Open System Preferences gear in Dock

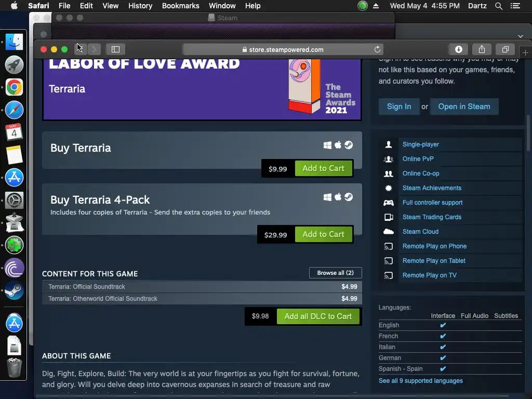tap(14, 200)
